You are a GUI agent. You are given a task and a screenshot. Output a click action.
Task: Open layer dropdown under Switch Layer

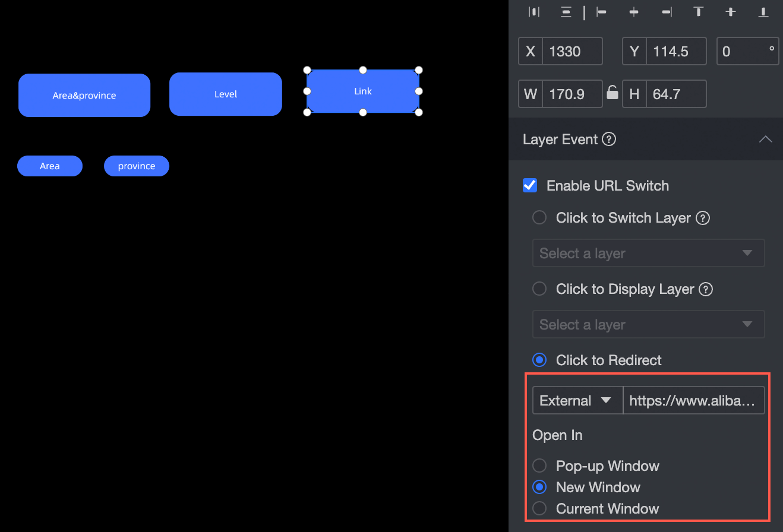(x=648, y=254)
